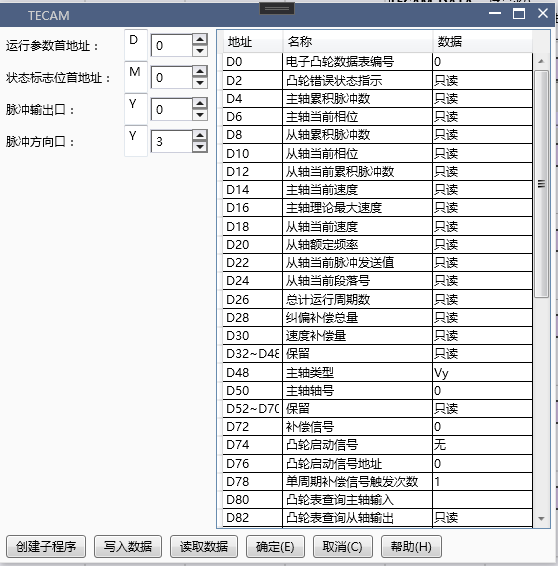
Task: Click the 无 data cell for 凸轮启动信号
Action: click(482, 444)
